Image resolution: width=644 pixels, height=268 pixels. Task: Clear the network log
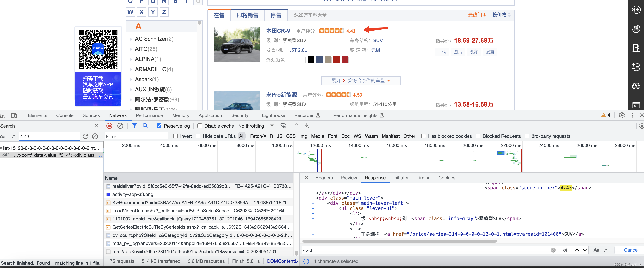pyautogui.click(x=120, y=126)
